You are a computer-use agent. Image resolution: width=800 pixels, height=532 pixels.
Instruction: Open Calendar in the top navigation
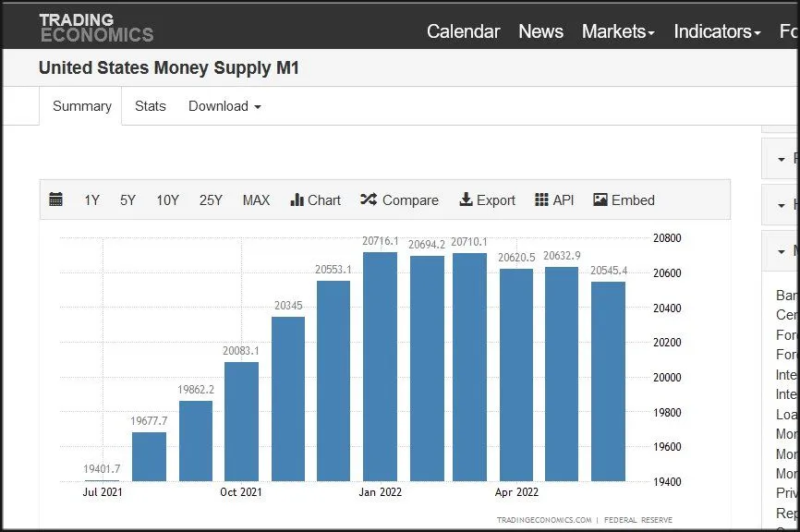[463, 31]
